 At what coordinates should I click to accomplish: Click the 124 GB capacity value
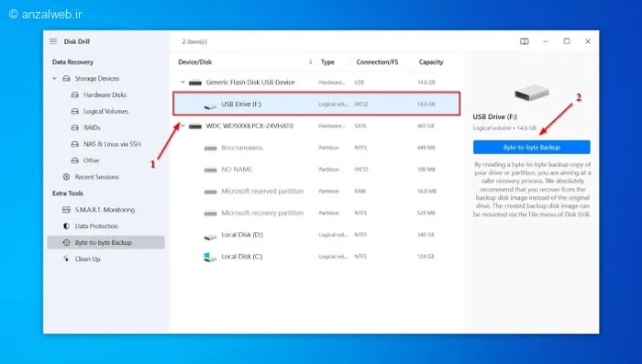click(x=426, y=257)
